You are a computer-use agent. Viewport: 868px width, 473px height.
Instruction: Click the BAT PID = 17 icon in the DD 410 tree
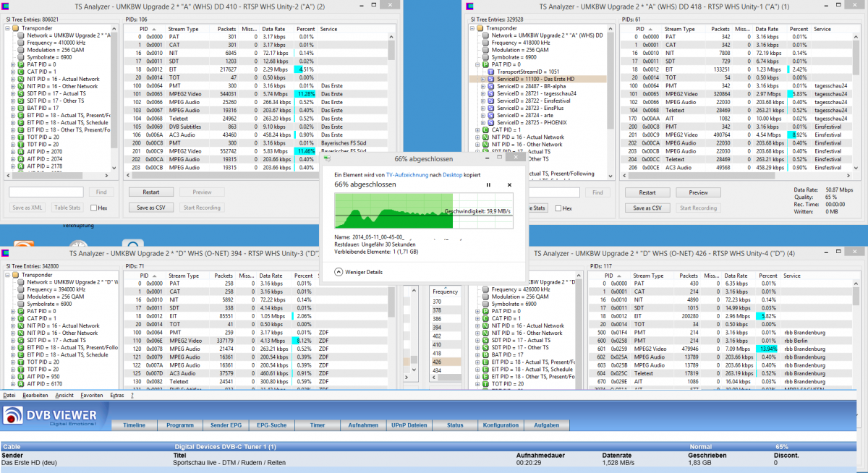(22, 108)
